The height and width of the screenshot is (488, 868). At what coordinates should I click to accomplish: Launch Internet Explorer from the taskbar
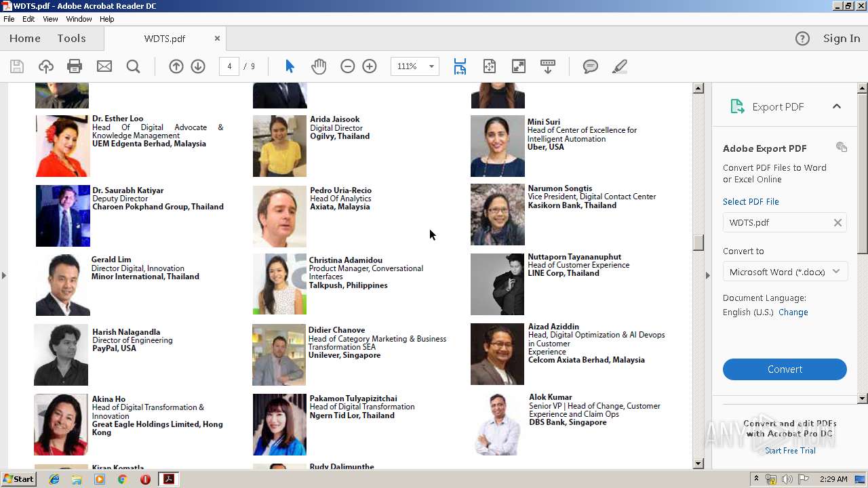[54, 479]
